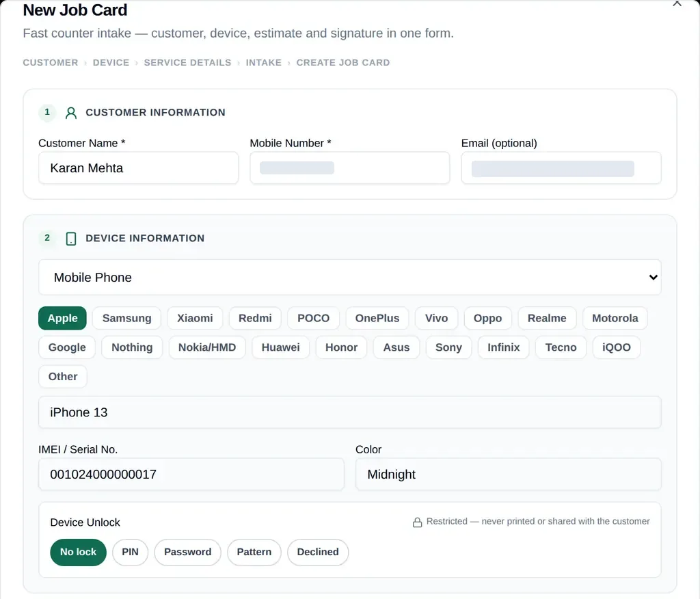Click the DEVICE INFORMATION heading
This screenshot has width=700, height=599.
pos(145,239)
